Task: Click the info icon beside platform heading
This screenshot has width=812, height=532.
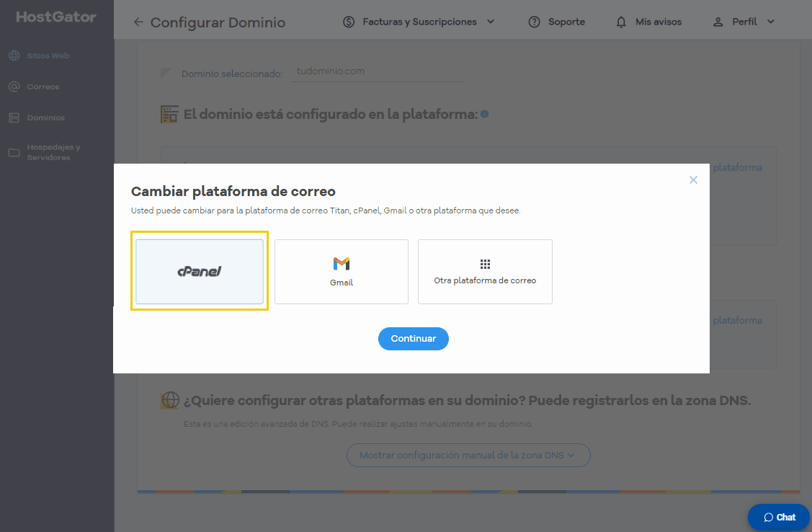Action: (x=485, y=114)
